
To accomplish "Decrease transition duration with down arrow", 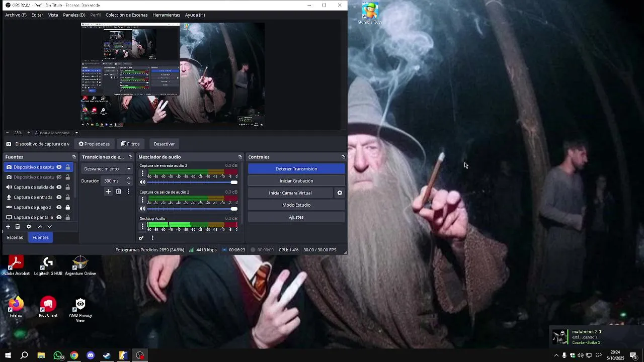I will [x=129, y=184].
